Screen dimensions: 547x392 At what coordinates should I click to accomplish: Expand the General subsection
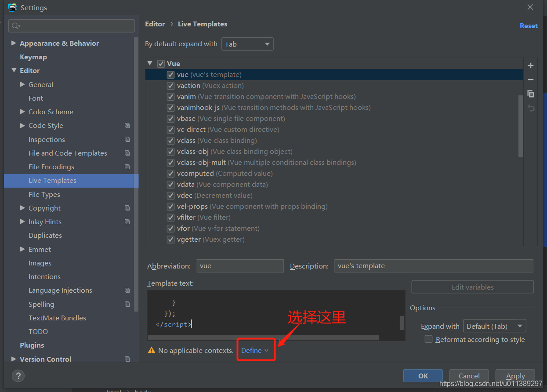point(22,84)
